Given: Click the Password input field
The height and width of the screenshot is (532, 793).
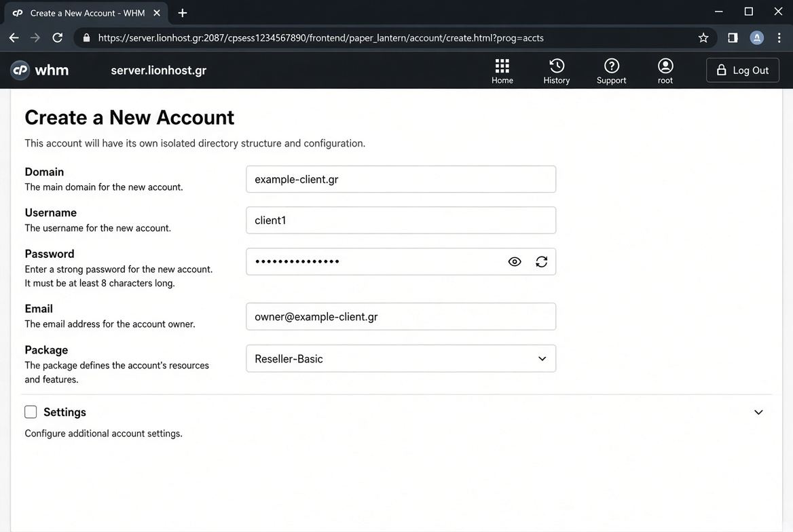Looking at the screenshot, I should click(x=401, y=261).
